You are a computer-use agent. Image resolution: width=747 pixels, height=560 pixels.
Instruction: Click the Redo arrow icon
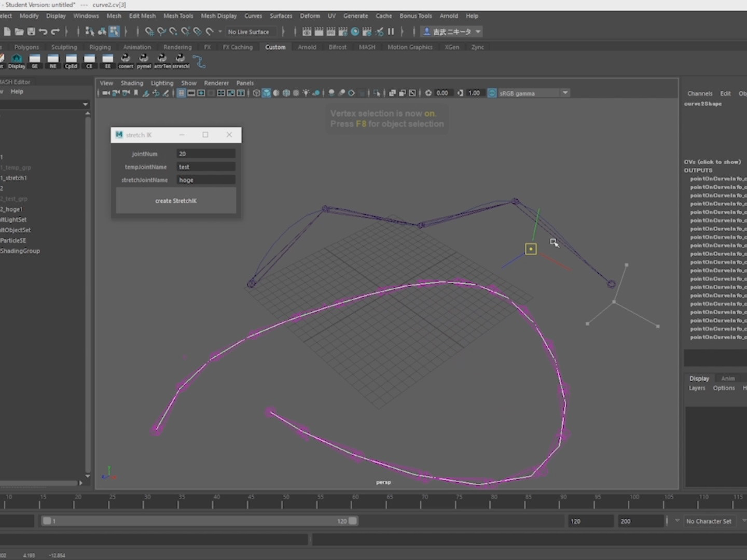(x=55, y=32)
